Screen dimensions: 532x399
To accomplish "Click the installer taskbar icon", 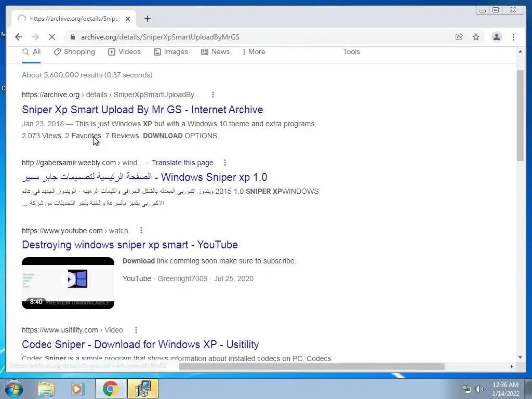I will click(x=143, y=389).
